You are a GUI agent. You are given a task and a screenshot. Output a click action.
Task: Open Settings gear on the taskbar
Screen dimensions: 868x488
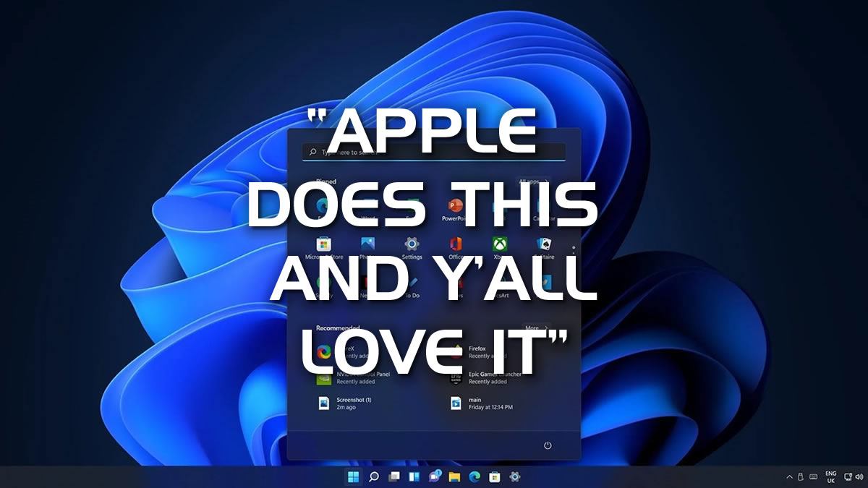point(515,476)
